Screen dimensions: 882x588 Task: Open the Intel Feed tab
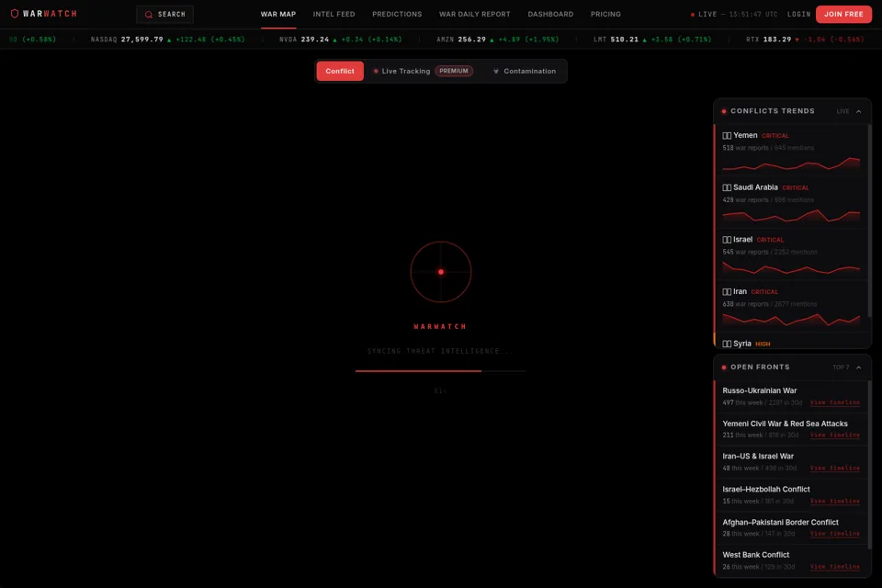(334, 14)
